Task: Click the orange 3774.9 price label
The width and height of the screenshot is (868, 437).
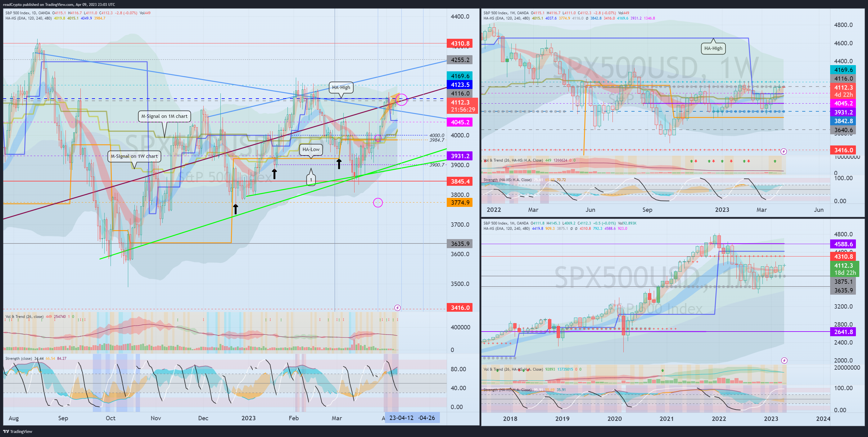Action: 459,203
